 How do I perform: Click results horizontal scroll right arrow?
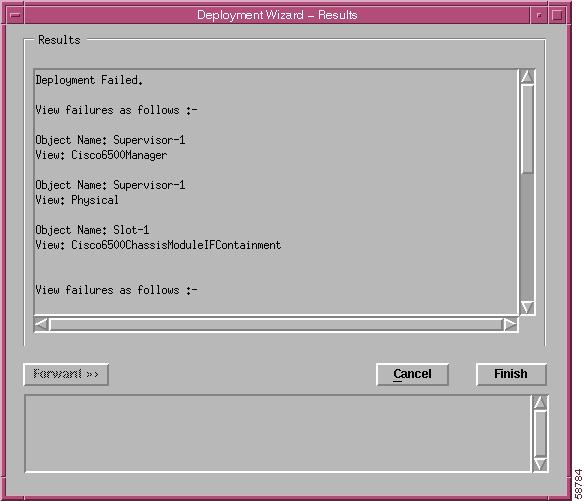[510, 324]
